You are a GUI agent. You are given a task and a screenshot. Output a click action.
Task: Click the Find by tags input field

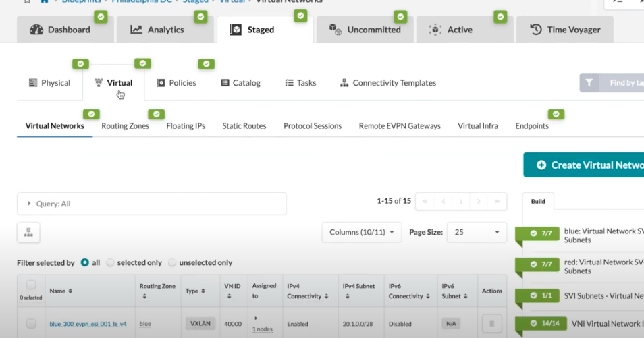click(x=622, y=83)
